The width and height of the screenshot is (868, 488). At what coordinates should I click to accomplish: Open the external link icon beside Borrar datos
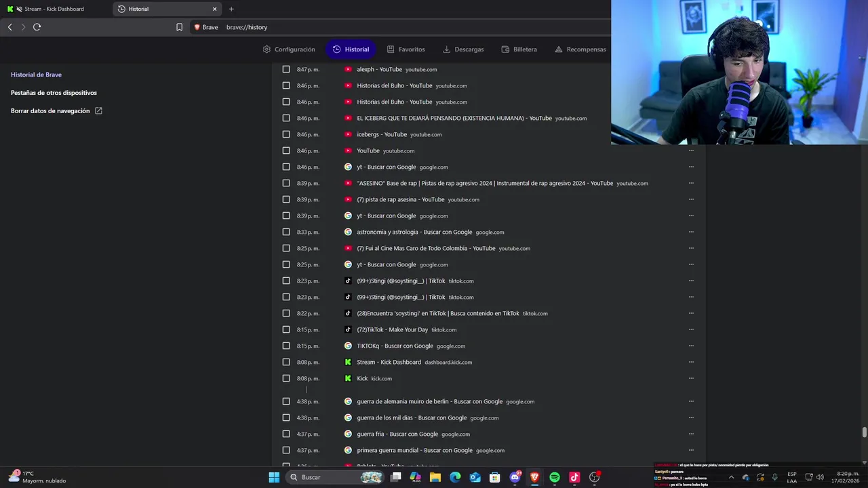(98, 110)
